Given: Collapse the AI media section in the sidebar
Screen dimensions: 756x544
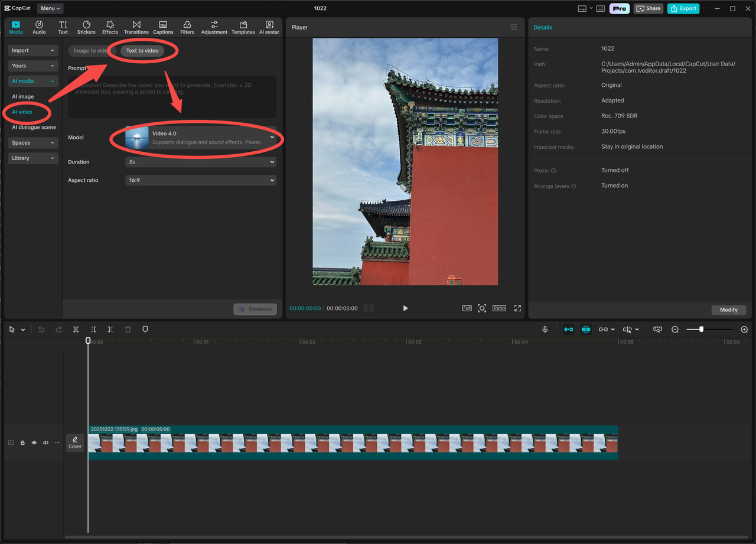Looking at the screenshot, I should click(x=32, y=81).
